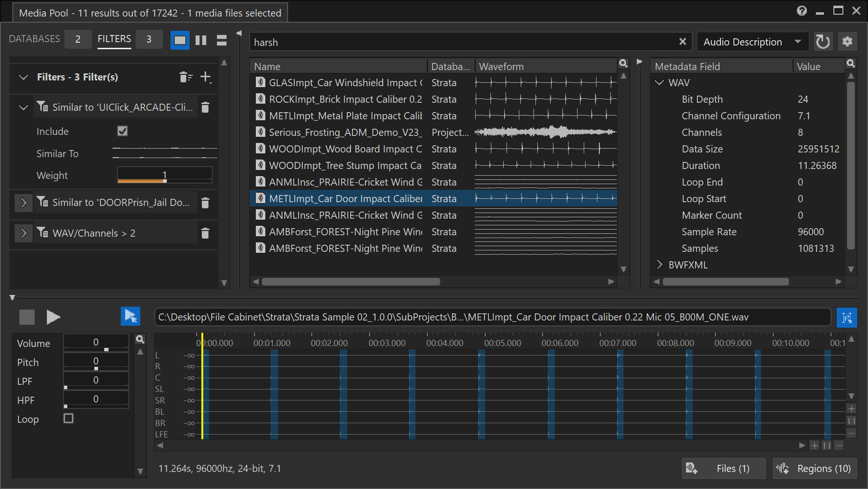Screen dimensions: 868x489
Task: Clear the 'harsh' search text with the X icon
Action: pyautogui.click(x=683, y=42)
